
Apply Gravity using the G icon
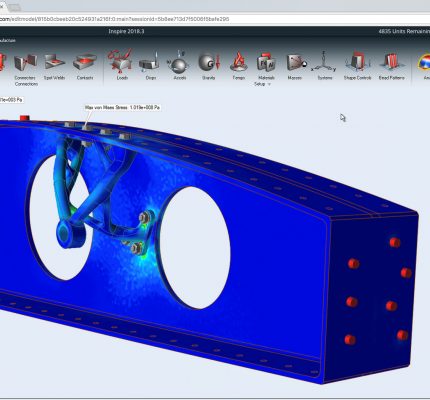pos(209,62)
